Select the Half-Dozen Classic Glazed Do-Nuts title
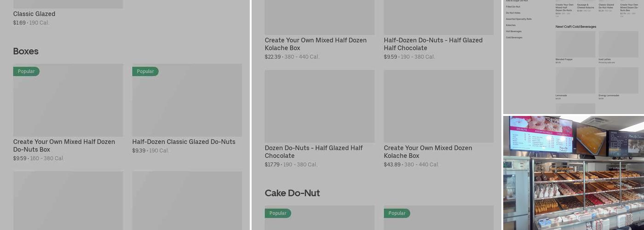Screen dimensions: 644x230 tap(184, 142)
